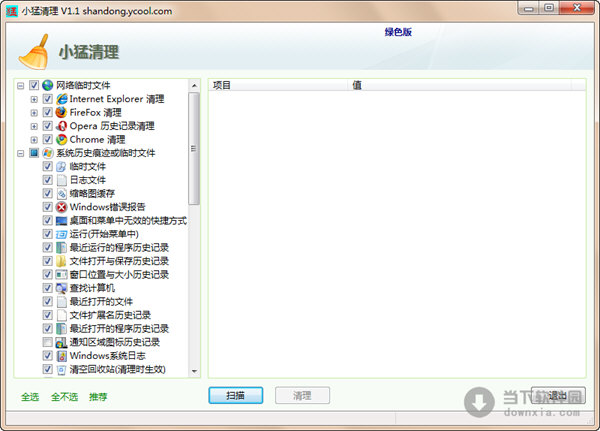The image size is (600, 431).
Task: Click the Opera browser icon
Action: point(61,126)
